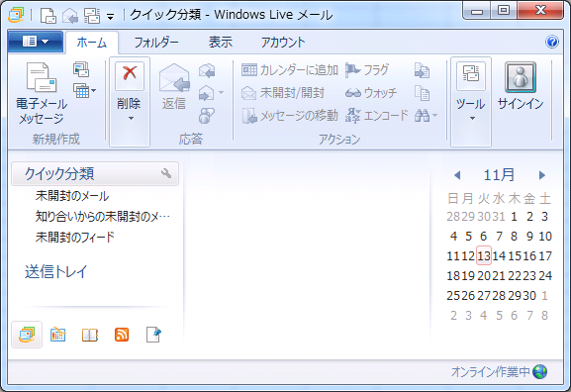Click the クイック分類 header
Image resolution: width=571 pixels, height=392 pixels.
pos(95,174)
